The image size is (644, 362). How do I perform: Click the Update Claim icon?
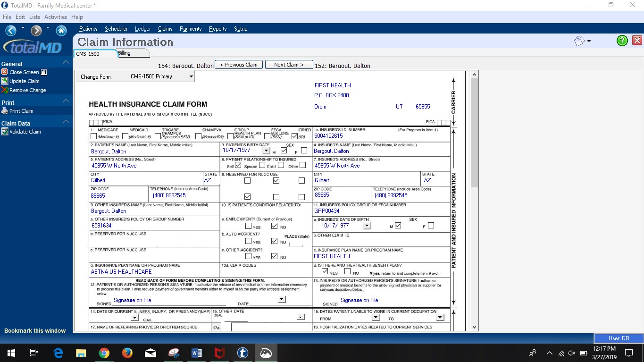tap(5, 81)
